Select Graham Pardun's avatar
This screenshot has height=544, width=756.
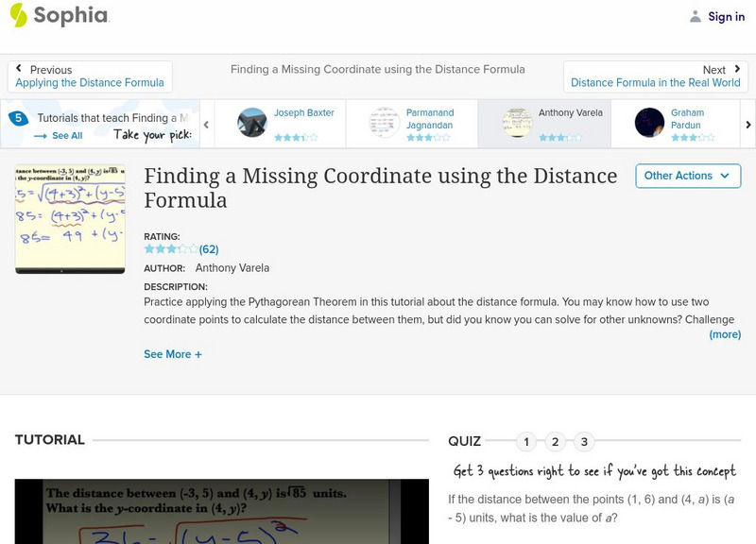pos(649,123)
